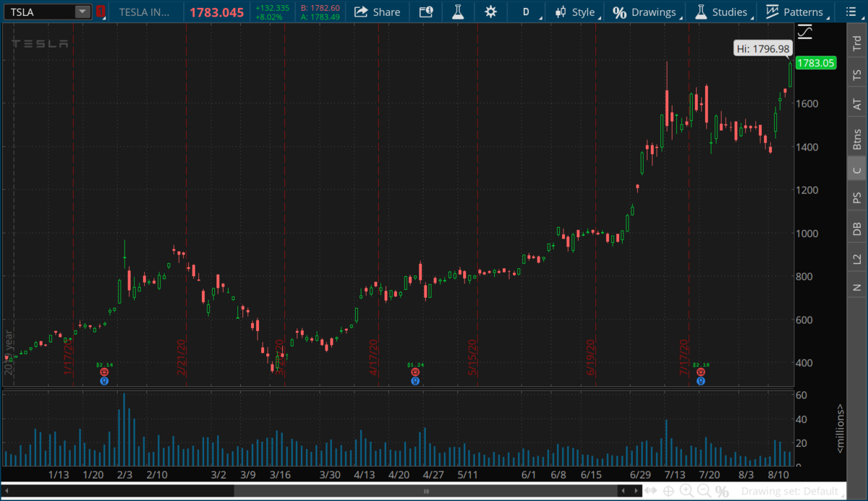
Task: Click the scrollbar left arrow at bottom-left
Action: pyautogui.click(x=7, y=491)
